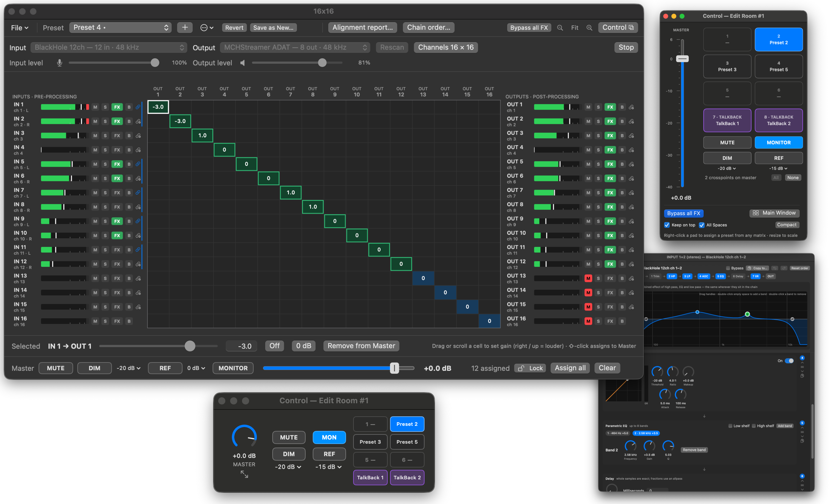Toggle the B button on OUT 2
This screenshot has height=504, width=830.
coord(622,121)
